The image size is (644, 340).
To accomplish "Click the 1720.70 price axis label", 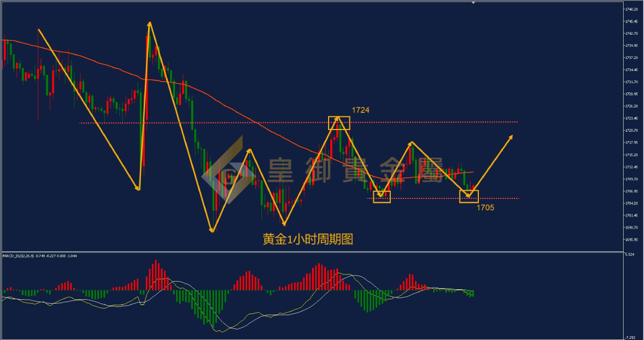I will [x=631, y=131].
